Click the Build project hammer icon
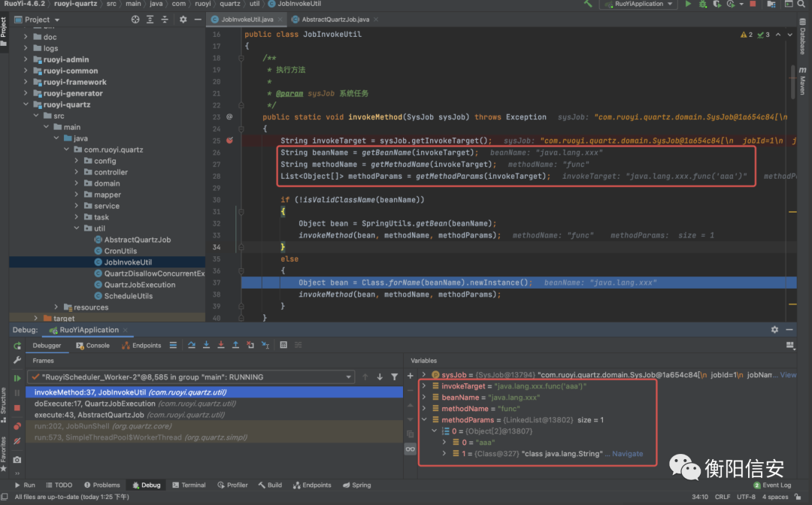Screen dimensions: 812x505 click(x=588, y=4)
